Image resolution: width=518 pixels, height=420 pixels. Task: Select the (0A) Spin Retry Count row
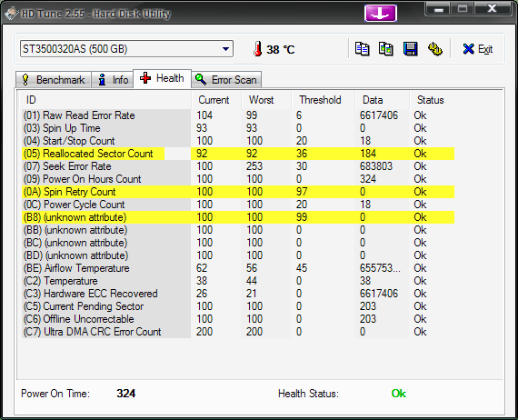point(238,192)
